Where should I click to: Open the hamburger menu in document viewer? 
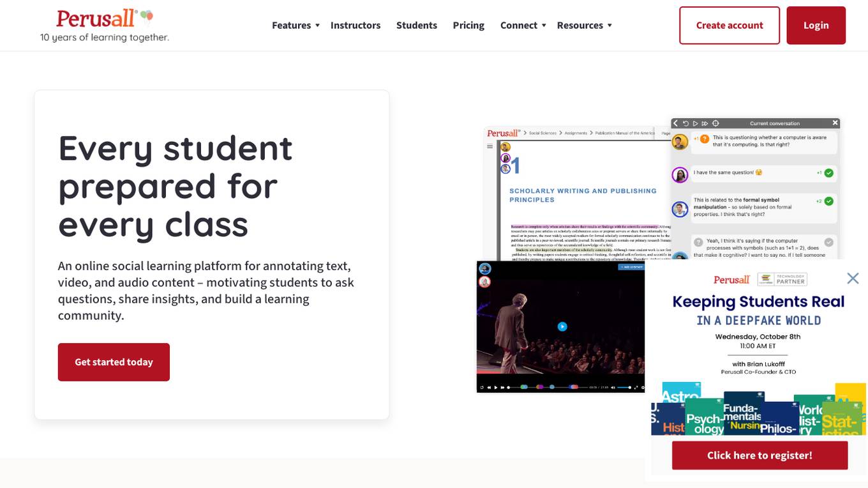[x=490, y=146]
